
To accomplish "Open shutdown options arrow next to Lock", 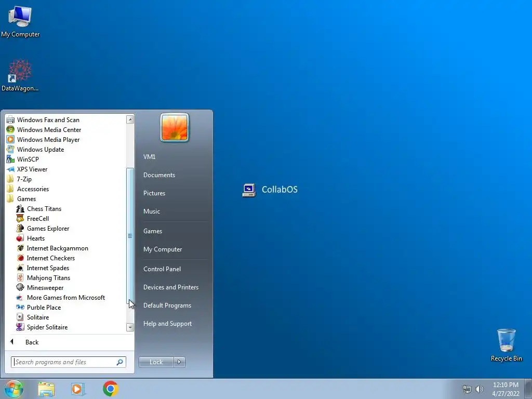I will pyautogui.click(x=179, y=362).
